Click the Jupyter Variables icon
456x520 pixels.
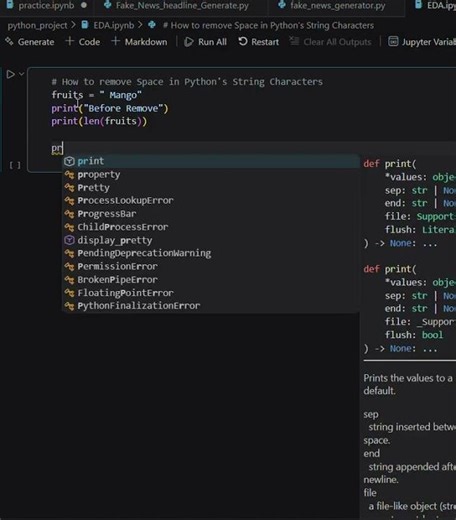(x=393, y=42)
